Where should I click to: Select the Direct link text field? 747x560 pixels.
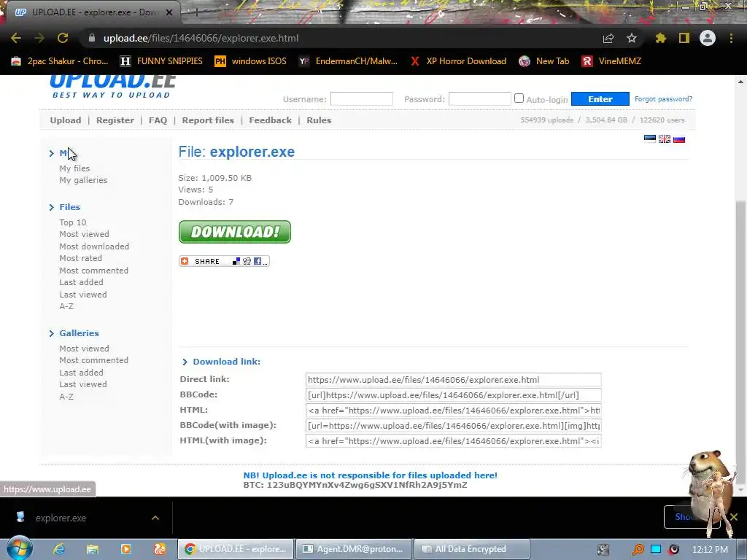click(x=453, y=379)
